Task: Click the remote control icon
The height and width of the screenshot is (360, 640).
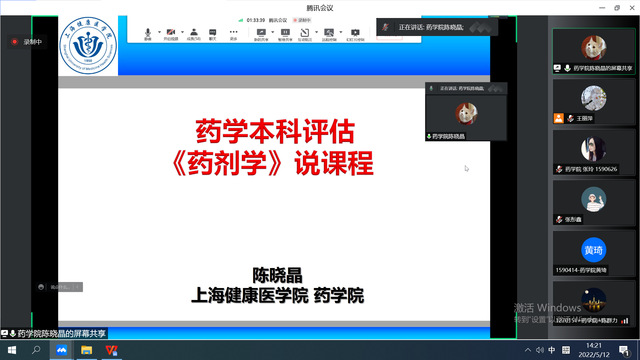Action: [329, 34]
